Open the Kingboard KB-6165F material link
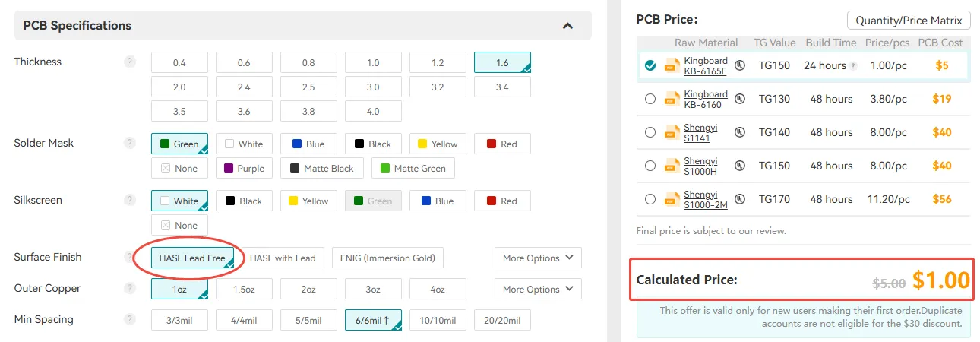This screenshot has height=342, width=980. point(706,66)
